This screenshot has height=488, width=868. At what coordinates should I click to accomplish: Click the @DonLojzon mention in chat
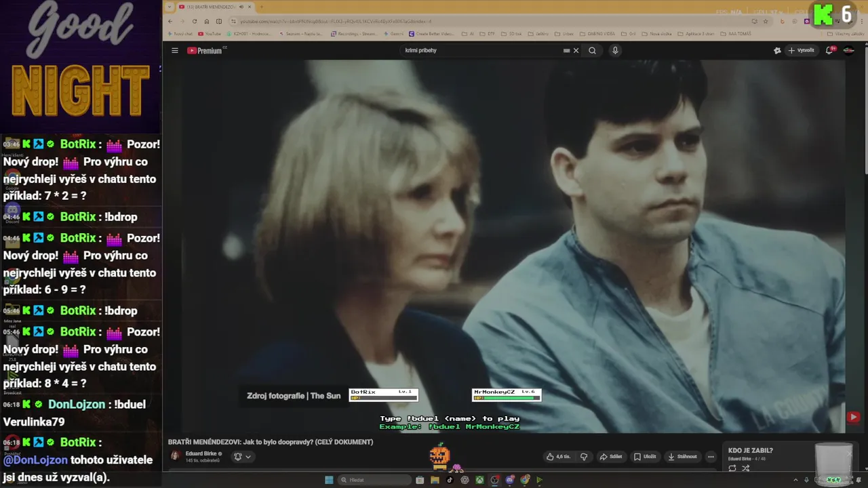[x=35, y=460]
